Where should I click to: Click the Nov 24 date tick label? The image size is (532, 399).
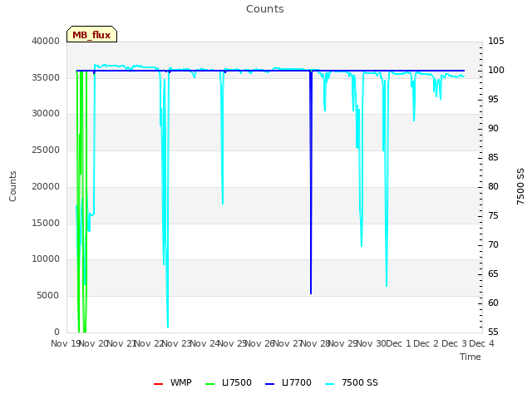click(204, 343)
